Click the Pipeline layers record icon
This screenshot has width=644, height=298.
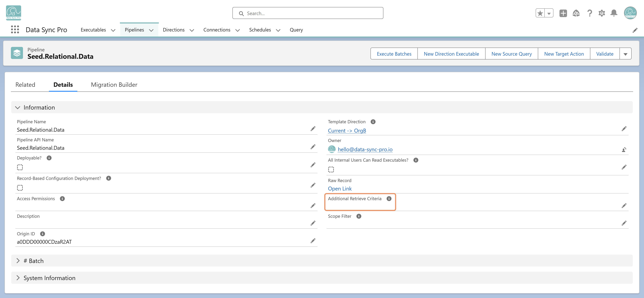17,53
